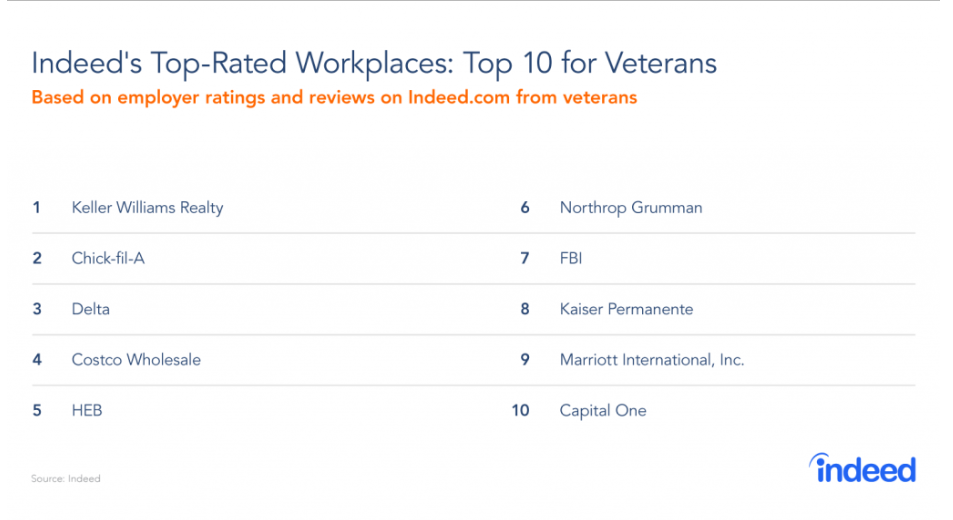Click the Chick-fil-A list item
This screenshot has width=953, height=520.
(x=108, y=258)
